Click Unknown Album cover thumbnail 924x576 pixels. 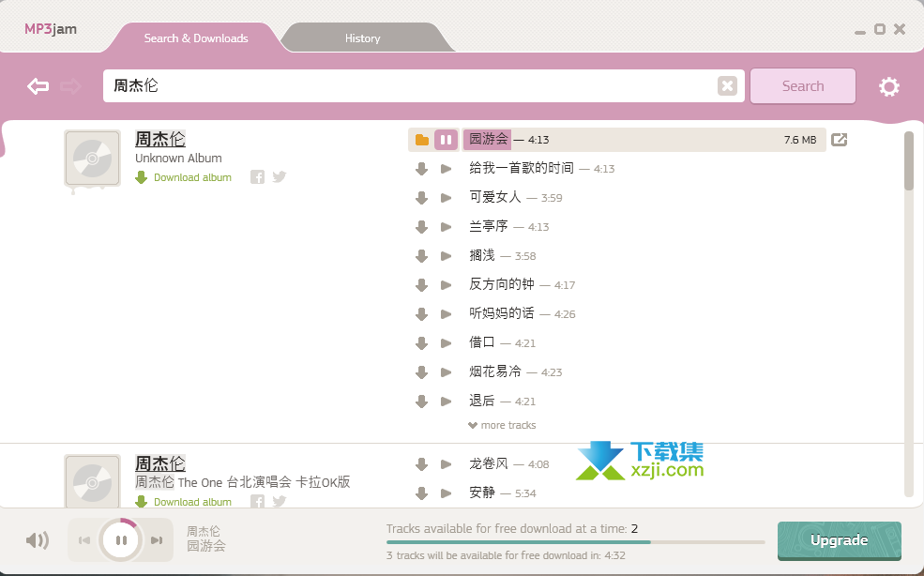coord(93,158)
